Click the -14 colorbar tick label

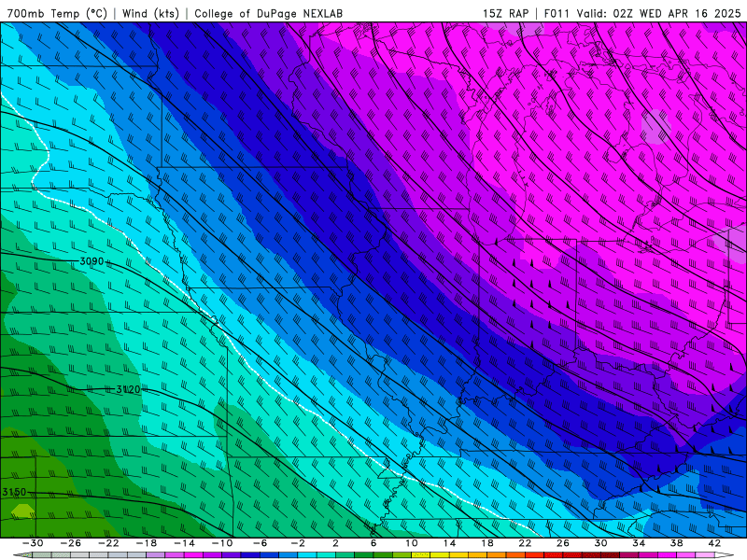(x=184, y=543)
